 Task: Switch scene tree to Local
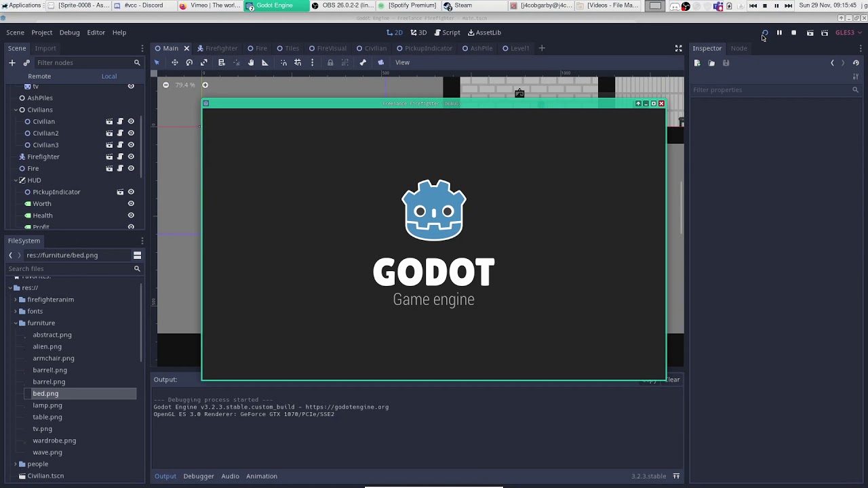tap(109, 76)
